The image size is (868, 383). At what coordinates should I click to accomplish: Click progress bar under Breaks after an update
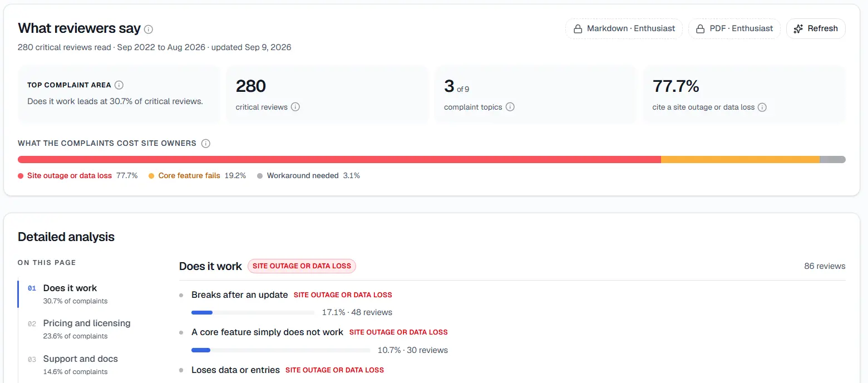tap(253, 312)
